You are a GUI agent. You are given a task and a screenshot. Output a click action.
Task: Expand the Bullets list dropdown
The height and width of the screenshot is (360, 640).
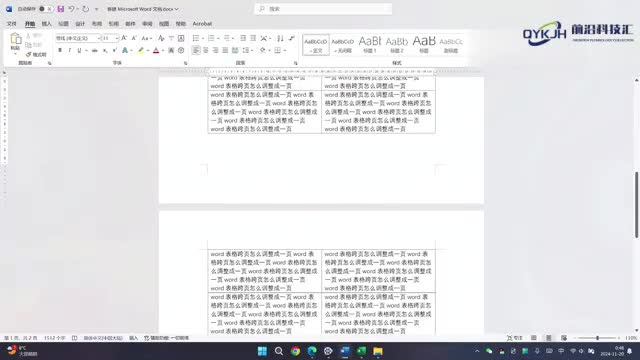point(203,38)
